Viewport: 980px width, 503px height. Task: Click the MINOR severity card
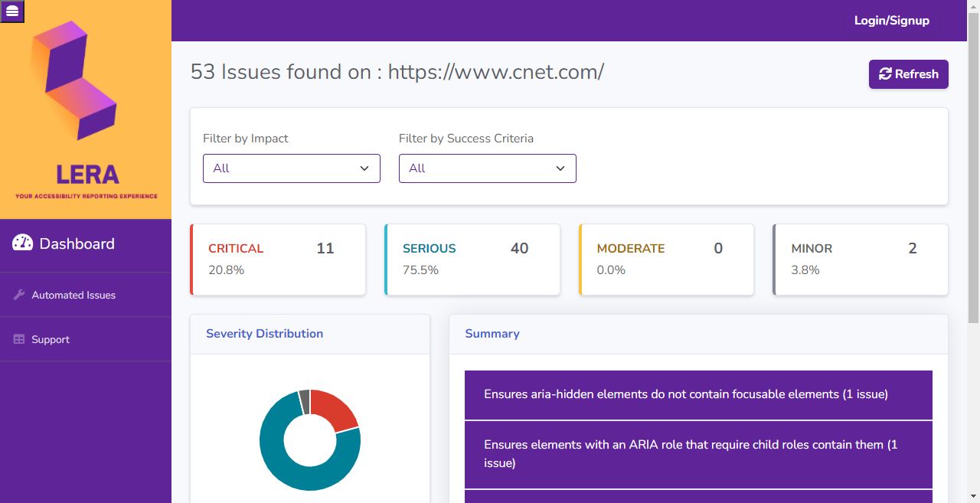tap(860, 259)
